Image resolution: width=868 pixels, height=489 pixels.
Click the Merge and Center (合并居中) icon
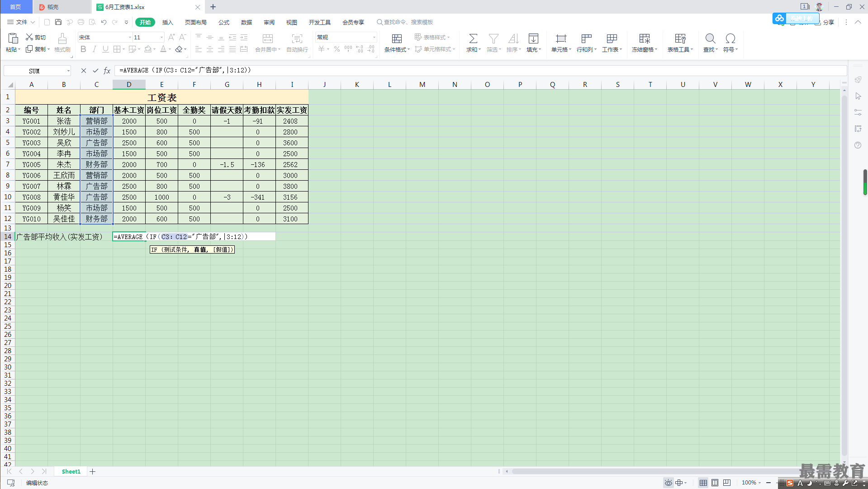click(268, 39)
